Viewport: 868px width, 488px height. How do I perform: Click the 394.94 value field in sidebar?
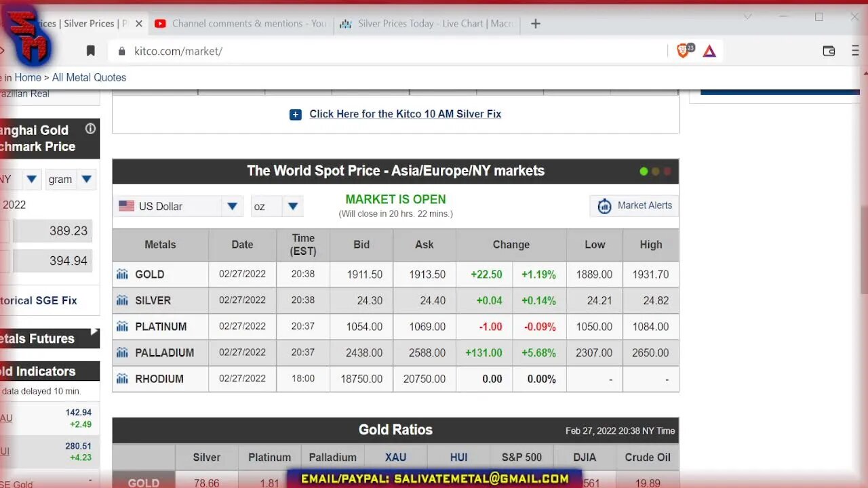coord(53,261)
